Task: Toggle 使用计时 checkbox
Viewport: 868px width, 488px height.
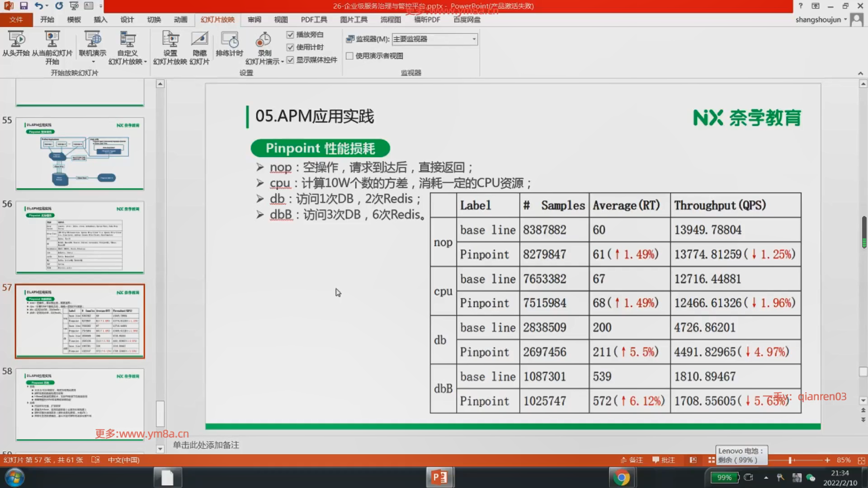Action: (290, 47)
